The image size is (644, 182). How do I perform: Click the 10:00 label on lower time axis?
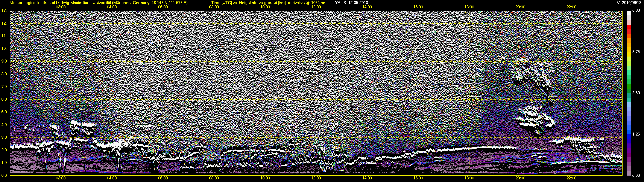(x=265, y=178)
